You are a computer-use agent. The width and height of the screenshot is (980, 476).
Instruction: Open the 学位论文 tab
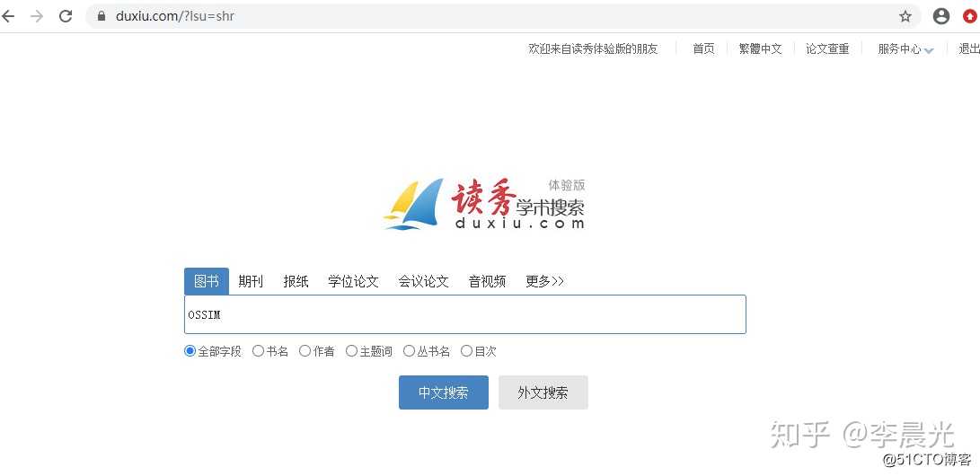pyautogui.click(x=353, y=281)
